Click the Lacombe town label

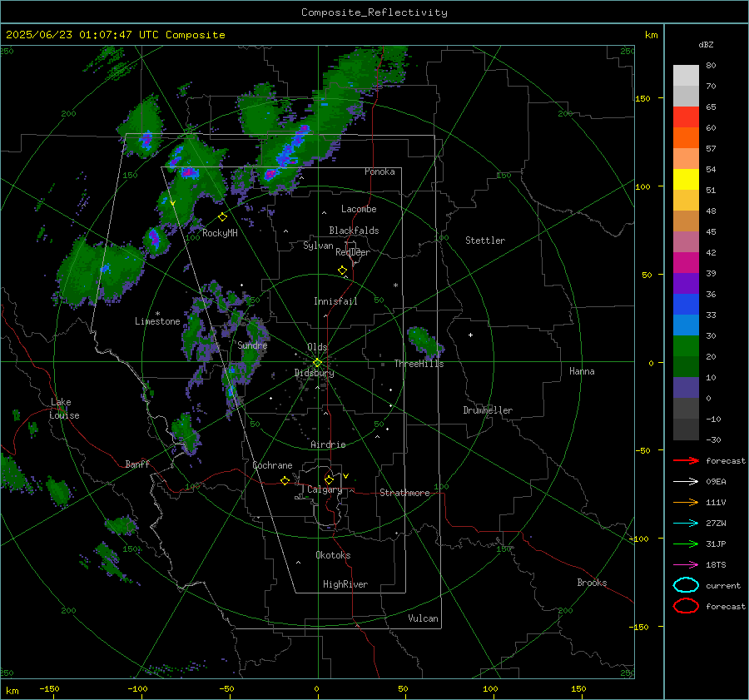point(359,209)
